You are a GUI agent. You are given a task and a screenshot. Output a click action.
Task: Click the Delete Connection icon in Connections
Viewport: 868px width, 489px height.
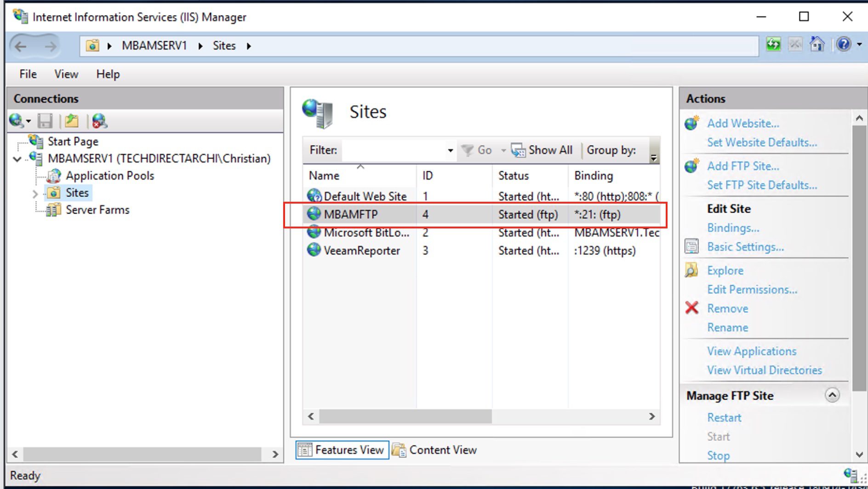point(99,121)
